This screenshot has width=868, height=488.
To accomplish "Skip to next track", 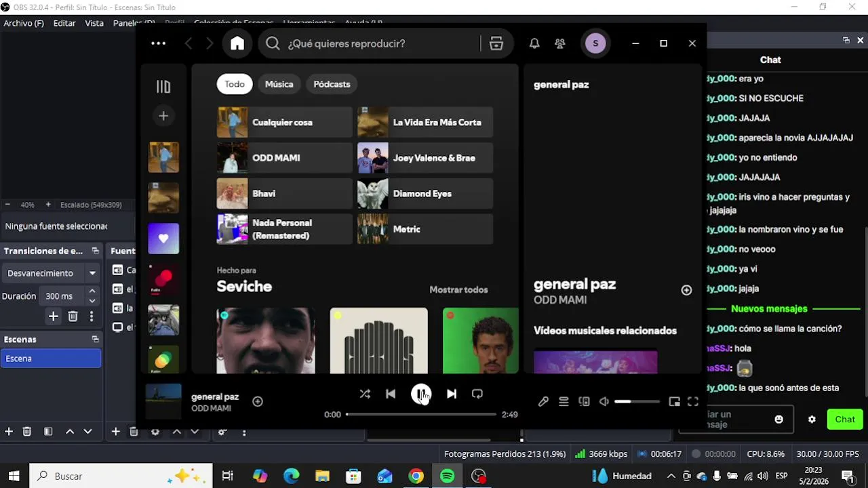I will [x=452, y=394].
